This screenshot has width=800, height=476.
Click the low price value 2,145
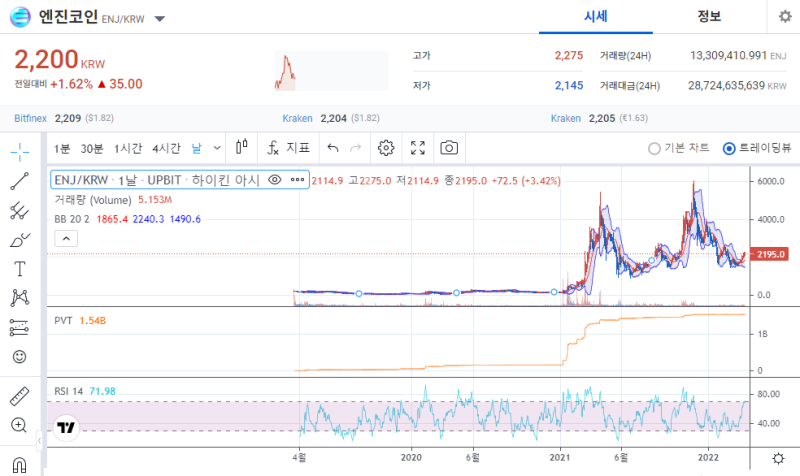569,86
